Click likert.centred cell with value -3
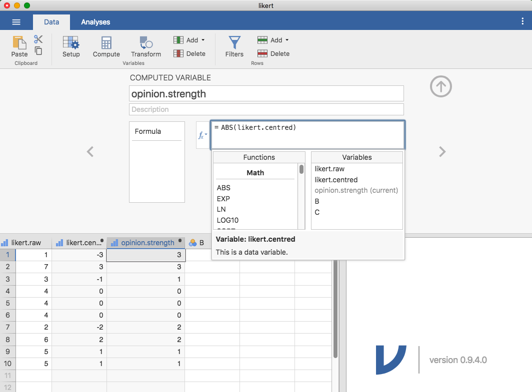532x392 pixels. [79, 255]
